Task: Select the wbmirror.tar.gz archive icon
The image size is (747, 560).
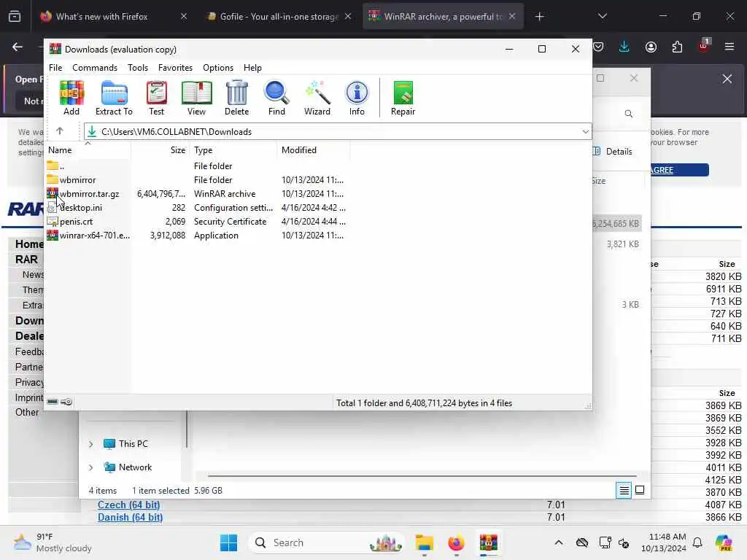Action: click(x=53, y=193)
